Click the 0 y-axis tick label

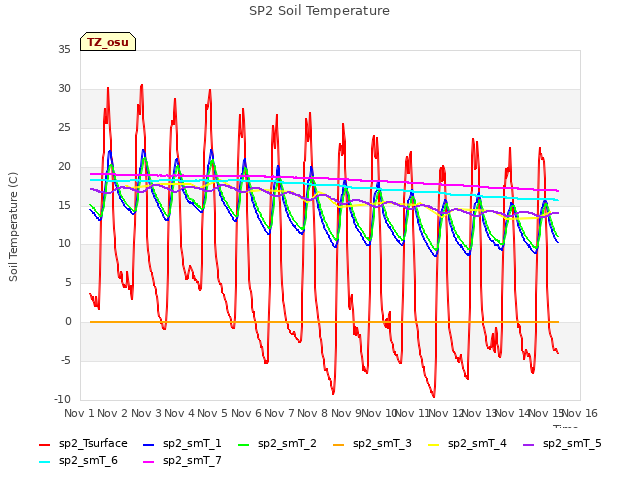pos(68,322)
